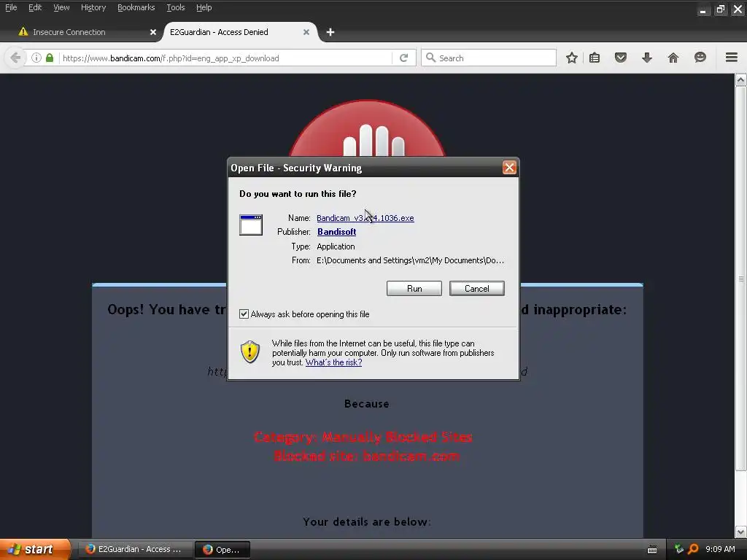Click the system tray network icon
The height and width of the screenshot is (560, 747).
(679, 549)
